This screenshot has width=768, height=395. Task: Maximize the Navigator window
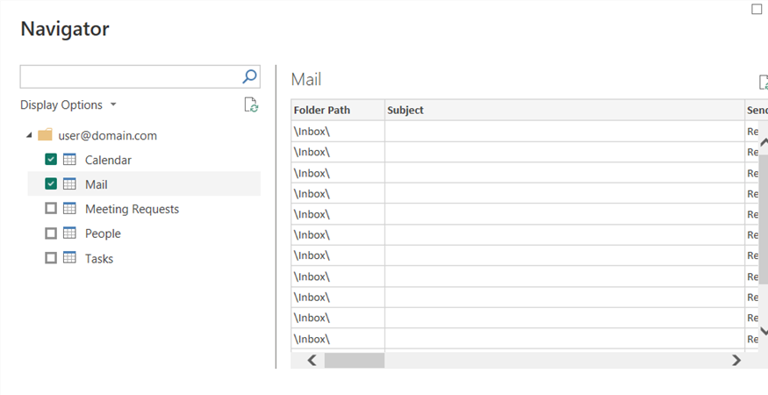click(757, 9)
